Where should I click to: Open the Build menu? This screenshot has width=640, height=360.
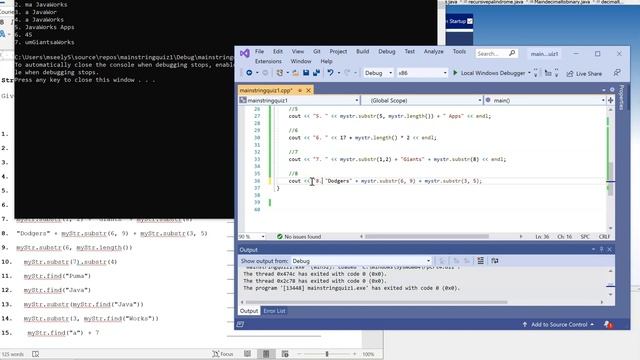coord(362,51)
